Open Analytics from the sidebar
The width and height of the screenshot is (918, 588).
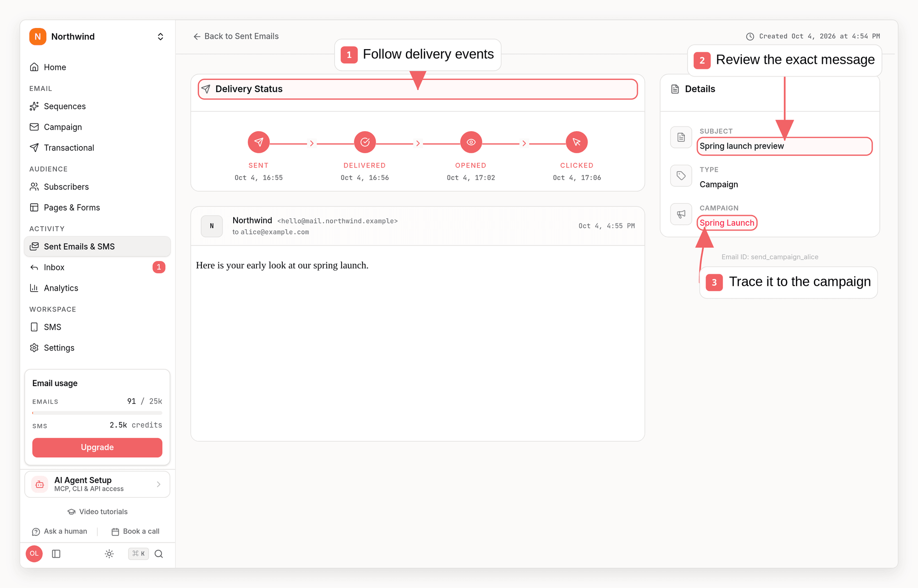[x=97, y=288]
